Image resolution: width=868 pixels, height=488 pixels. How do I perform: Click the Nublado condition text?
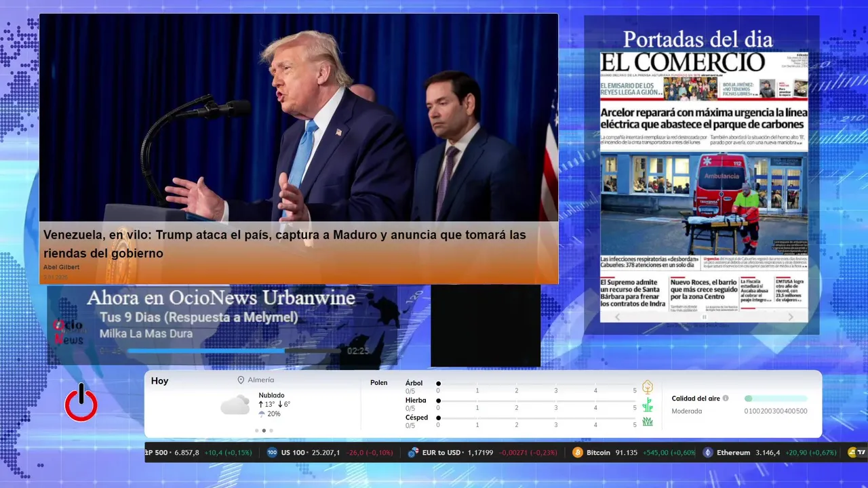271,395
